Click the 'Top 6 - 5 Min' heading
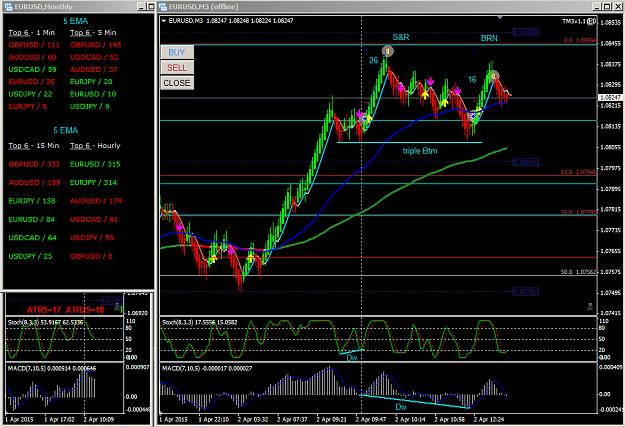Image resolution: width=625 pixels, height=427 pixels. (x=93, y=33)
